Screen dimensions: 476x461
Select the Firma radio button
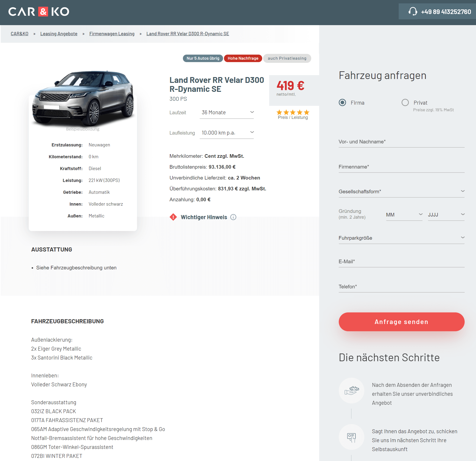[x=342, y=102]
